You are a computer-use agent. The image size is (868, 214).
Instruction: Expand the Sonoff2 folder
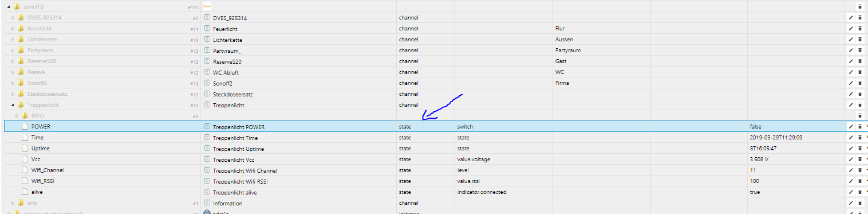tap(13, 83)
